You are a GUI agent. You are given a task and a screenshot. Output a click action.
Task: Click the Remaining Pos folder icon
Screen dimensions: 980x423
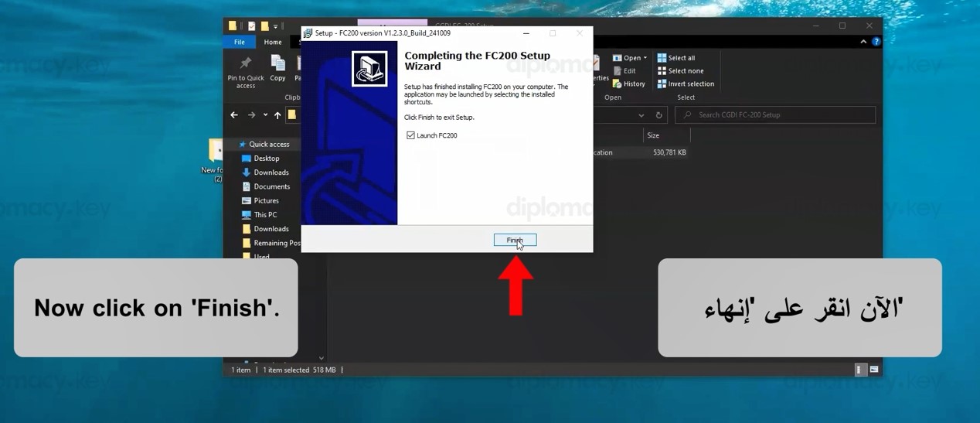[247, 243]
